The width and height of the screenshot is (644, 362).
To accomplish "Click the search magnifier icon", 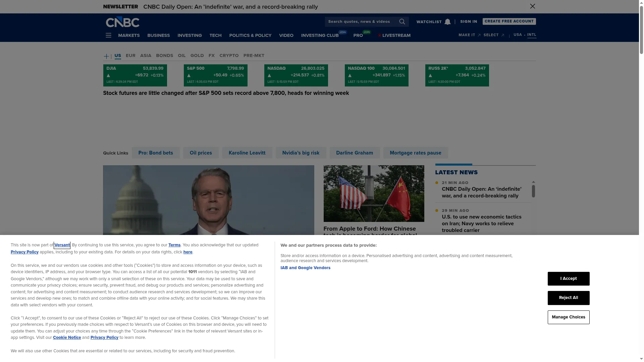I will coord(402,22).
